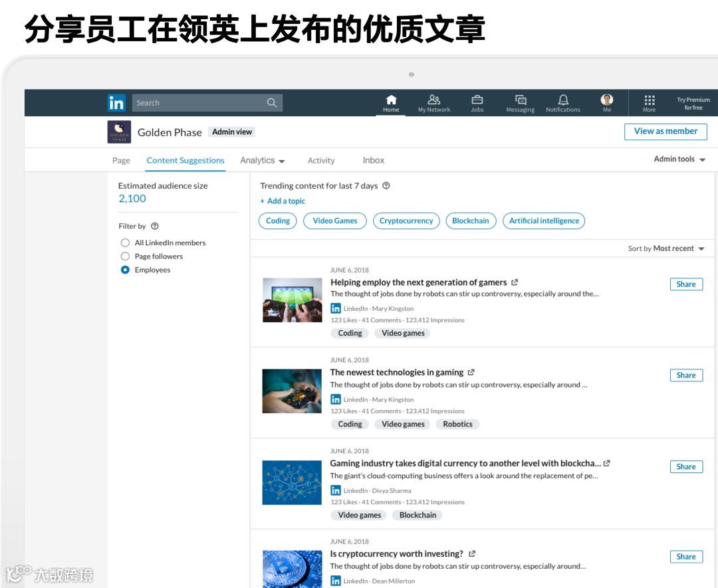Viewport: 718px width, 588px height.
Task: Share the Helping employ gamers article
Action: pyautogui.click(x=686, y=284)
